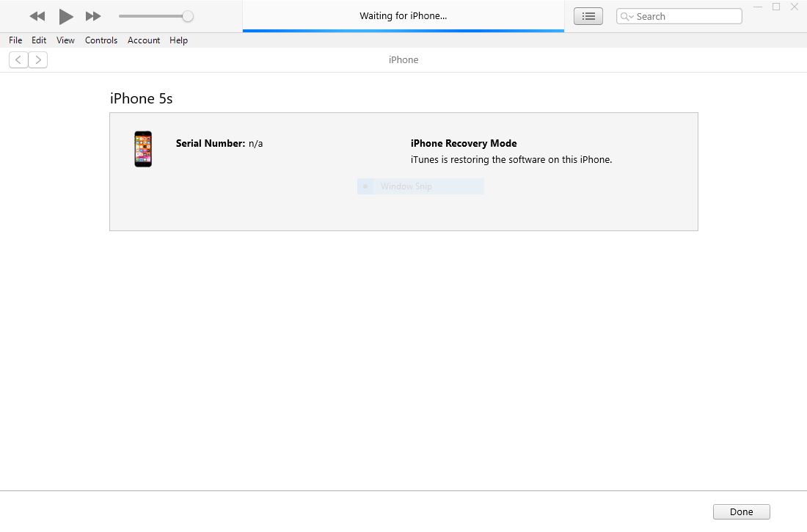Open the File menu
This screenshot has height=532, width=807.
click(15, 40)
